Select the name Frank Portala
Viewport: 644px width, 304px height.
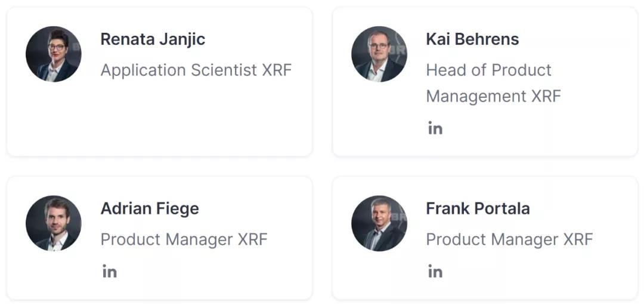(x=478, y=209)
